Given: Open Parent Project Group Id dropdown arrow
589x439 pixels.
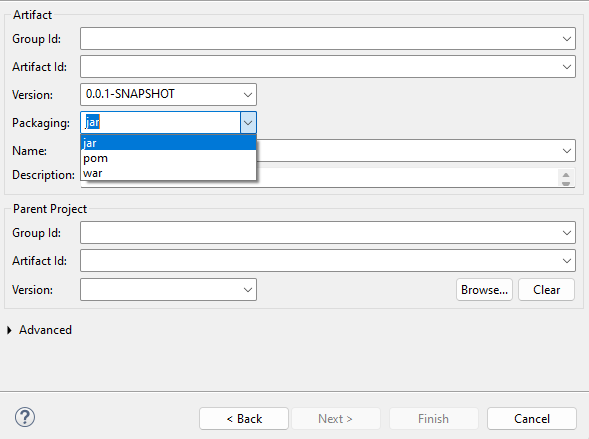Looking at the screenshot, I should click(567, 233).
